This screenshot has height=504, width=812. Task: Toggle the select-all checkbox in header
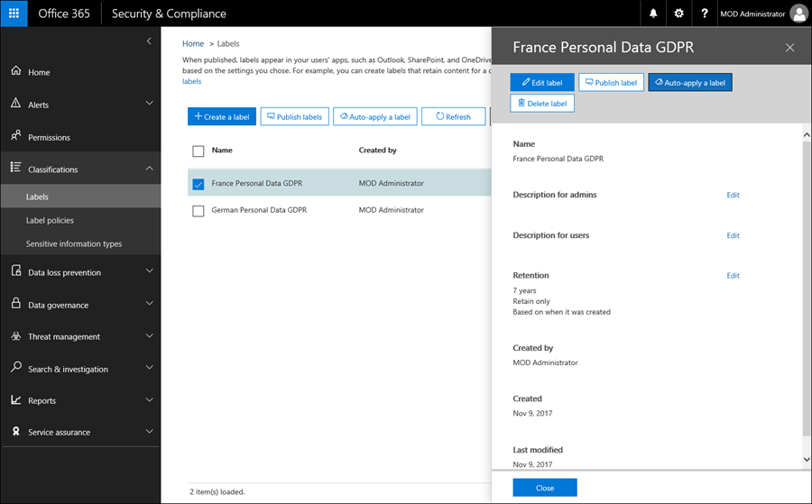click(198, 151)
